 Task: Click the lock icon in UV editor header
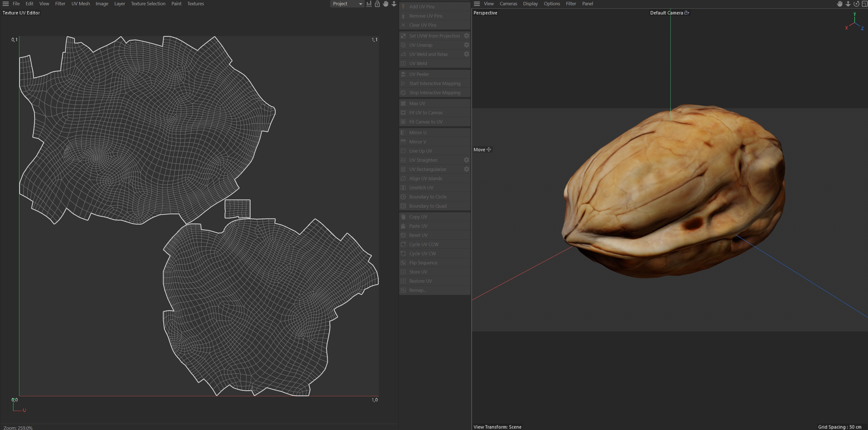point(377,4)
